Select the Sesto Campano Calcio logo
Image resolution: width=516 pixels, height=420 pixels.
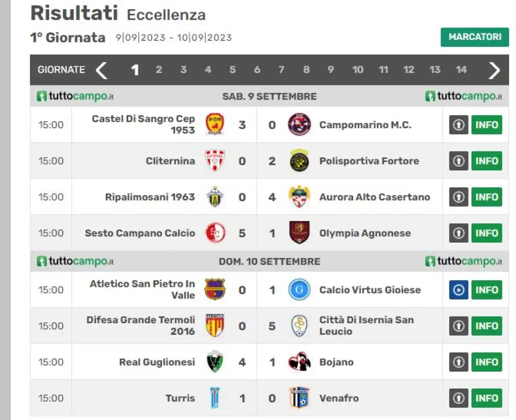[215, 233]
